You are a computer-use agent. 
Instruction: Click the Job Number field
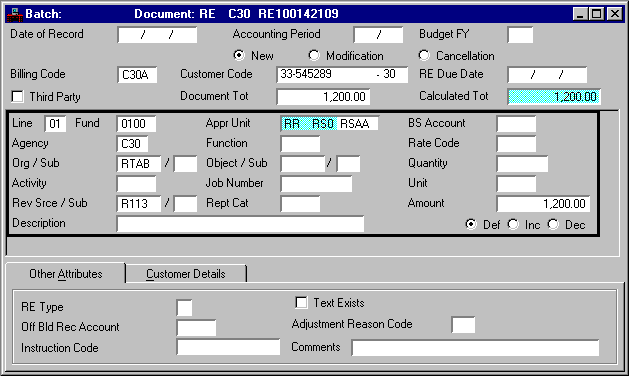pos(317,184)
